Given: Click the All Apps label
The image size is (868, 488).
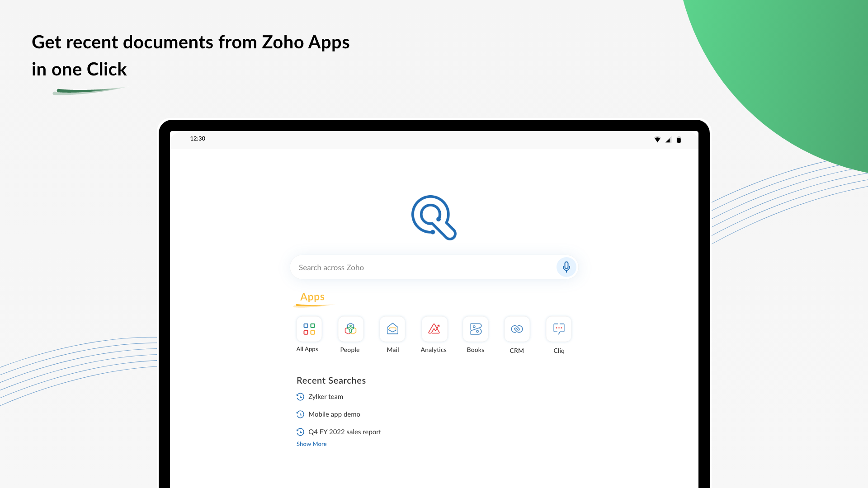Looking at the screenshot, I should (307, 349).
